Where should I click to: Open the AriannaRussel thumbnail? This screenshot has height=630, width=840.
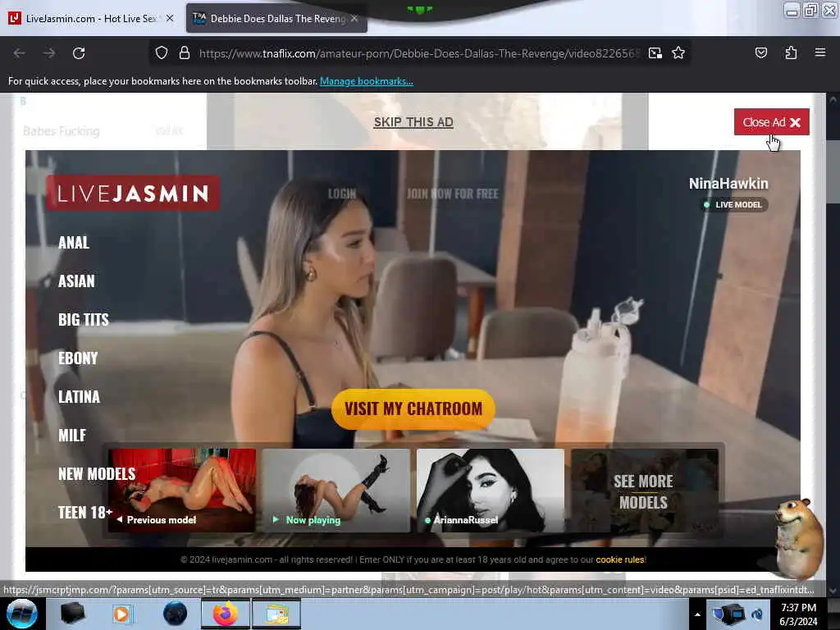[x=491, y=491]
